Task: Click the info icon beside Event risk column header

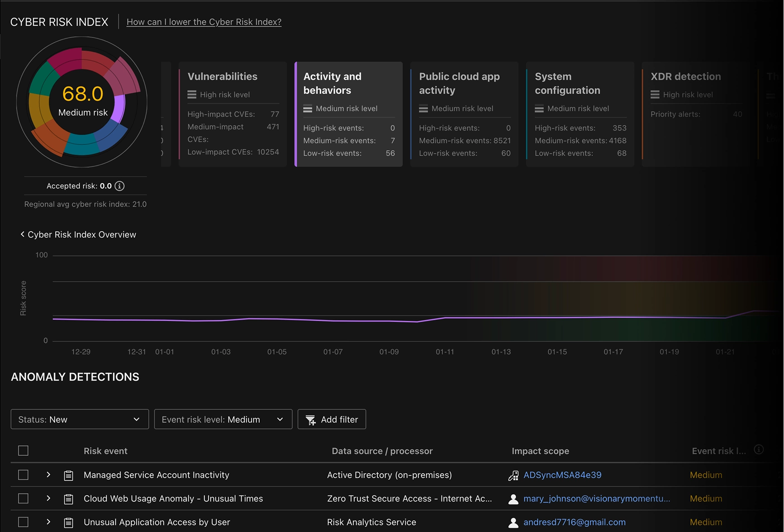Action: coord(759,449)
